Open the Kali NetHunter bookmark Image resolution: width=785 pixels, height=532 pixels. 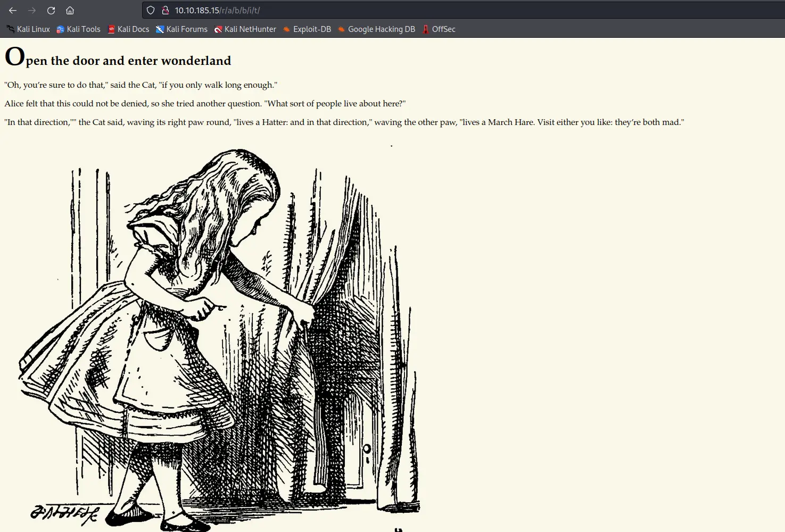pyautogui.click(x=245, y=29)
